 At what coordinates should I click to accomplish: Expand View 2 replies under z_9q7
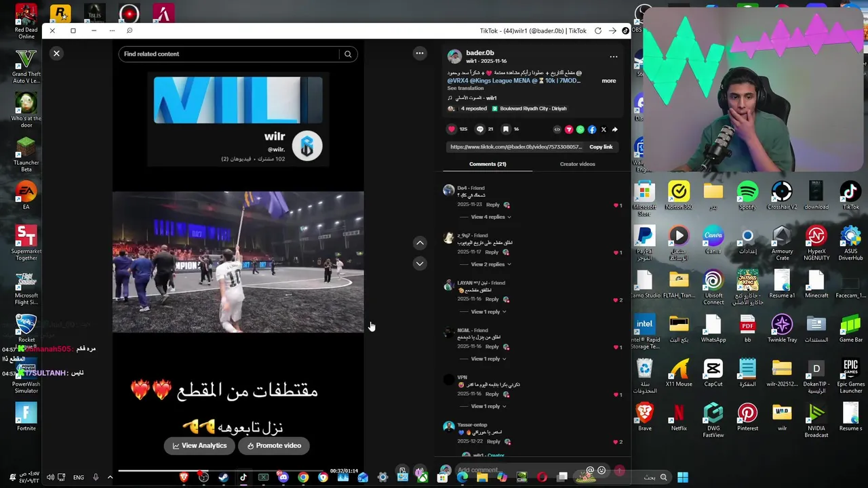[x=490, y=264]
